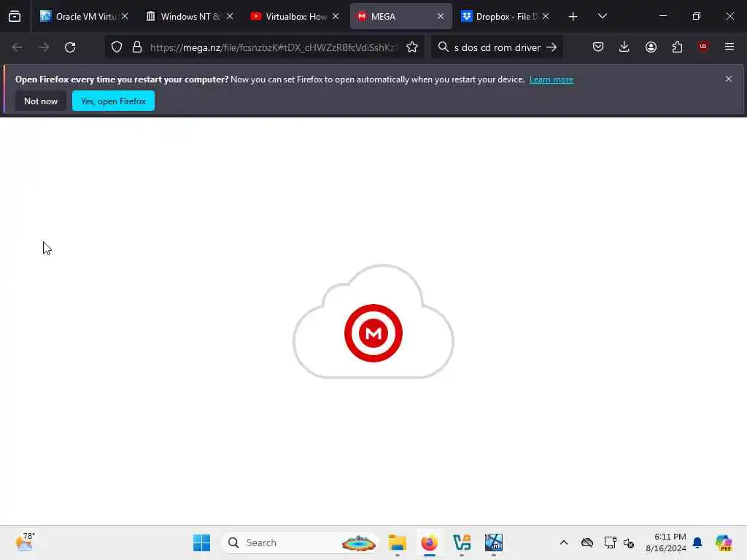Submit search with the arrow button

pos(551,47)
